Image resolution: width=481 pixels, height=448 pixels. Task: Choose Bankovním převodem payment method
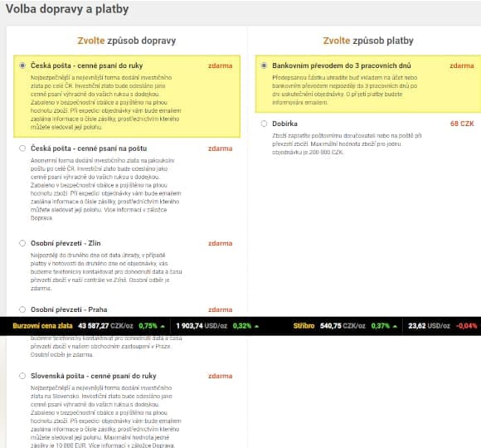coord(264,66)
